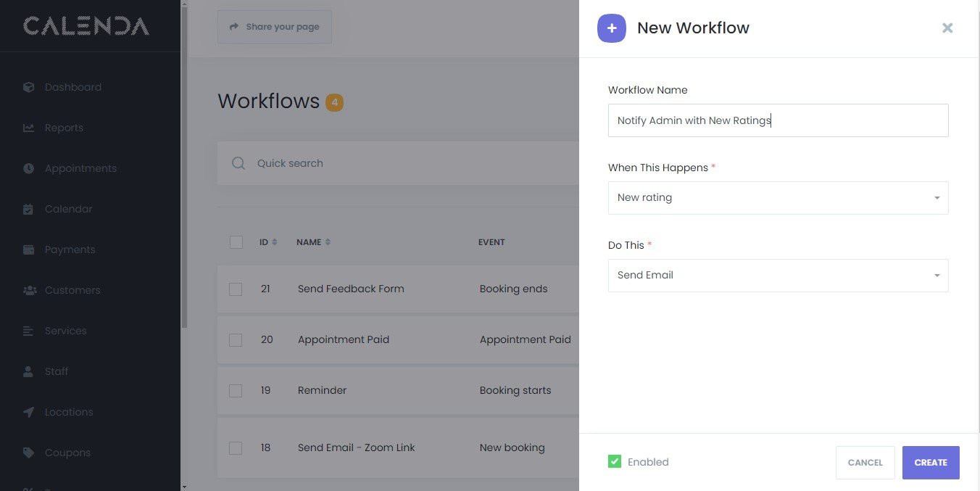Tick the checkbox for Send Feedback Form row
This screenshot has height=491, width=980.
(x=236, y=289)
